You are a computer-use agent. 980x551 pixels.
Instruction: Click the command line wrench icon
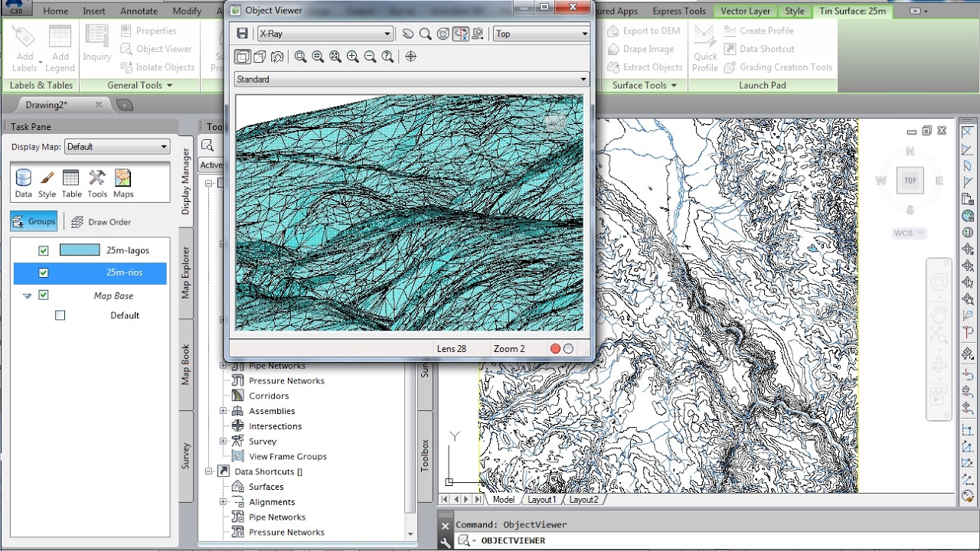click(x=446, y=542)
